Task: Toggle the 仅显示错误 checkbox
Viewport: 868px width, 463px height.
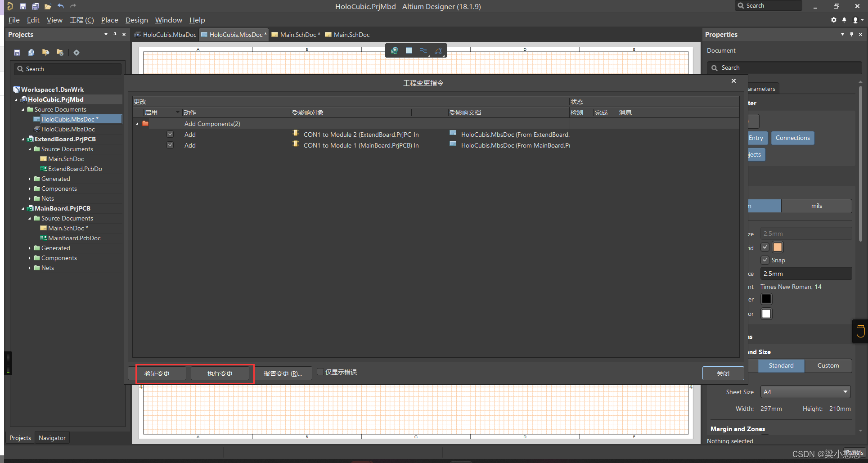Action: [x=320, y=372]
